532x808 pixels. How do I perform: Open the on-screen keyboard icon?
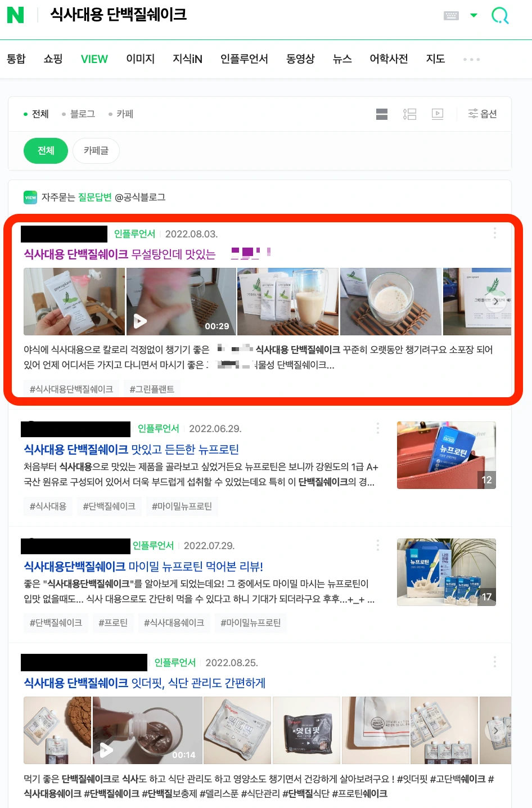[x=451, y=15]
